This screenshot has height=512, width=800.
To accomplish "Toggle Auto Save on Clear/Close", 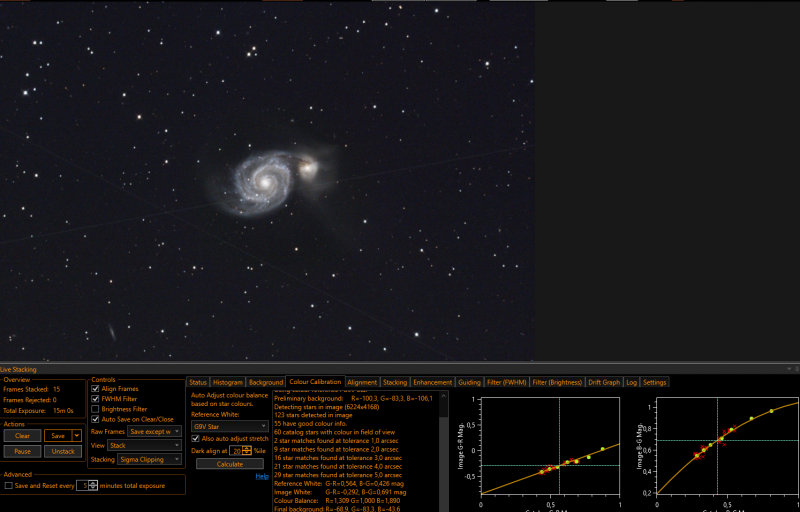I will click(95, 419).
